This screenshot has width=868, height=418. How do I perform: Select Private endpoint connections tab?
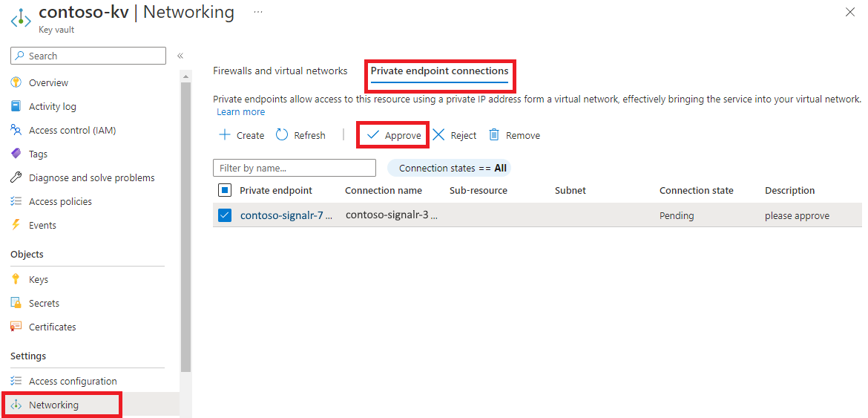(439, 71)
